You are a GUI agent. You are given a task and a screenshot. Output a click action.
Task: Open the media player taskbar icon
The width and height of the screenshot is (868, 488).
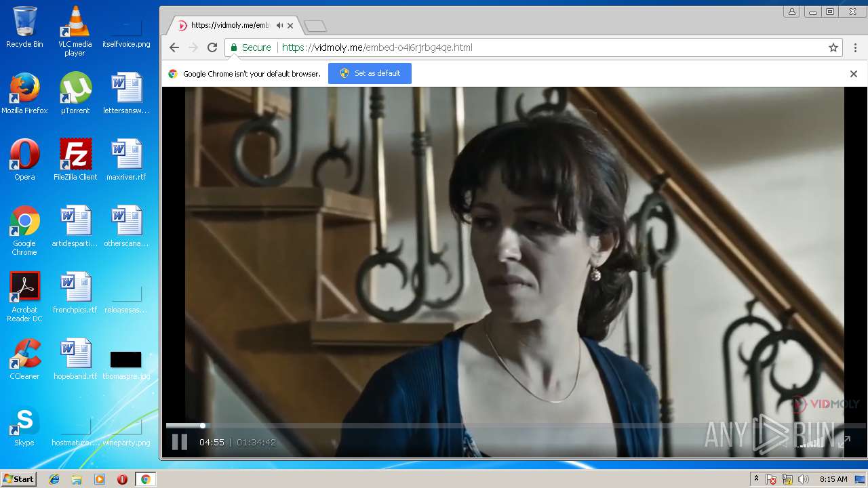click(100, 479)
